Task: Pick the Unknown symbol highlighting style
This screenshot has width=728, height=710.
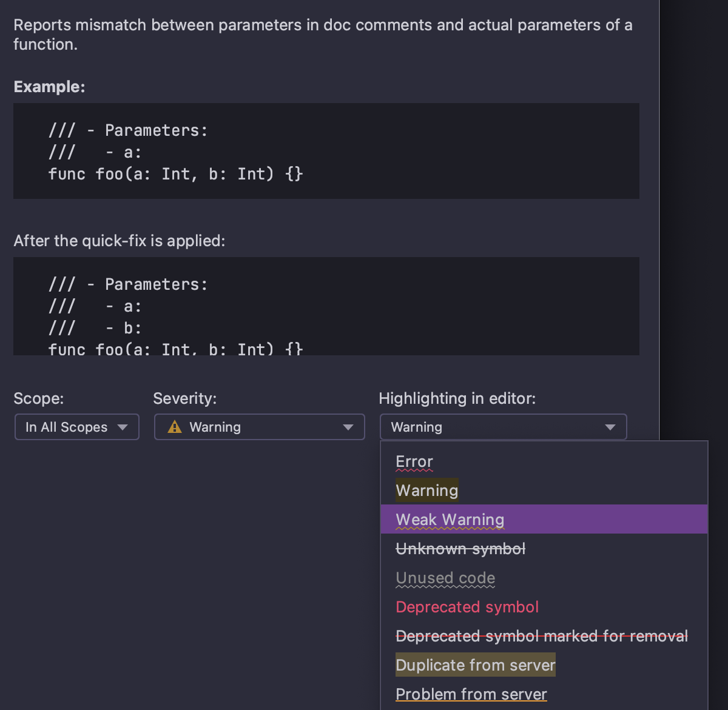Action: (460, 549)
